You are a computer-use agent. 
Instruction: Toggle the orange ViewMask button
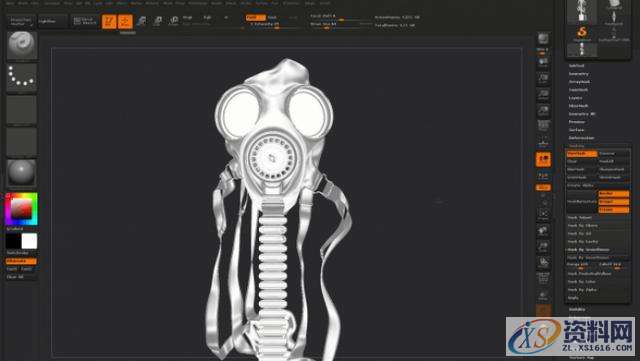[582, 154]
